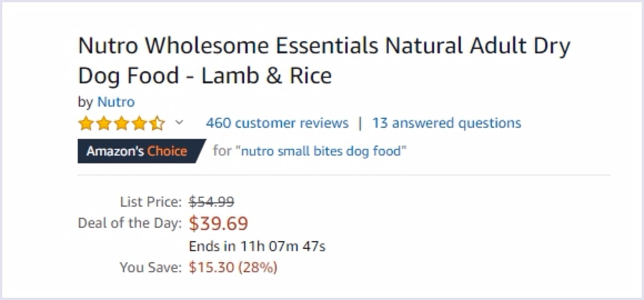Click the "List Price:" label
The height and width of the screenshot is (300, 644).
[x=150, y=201]
